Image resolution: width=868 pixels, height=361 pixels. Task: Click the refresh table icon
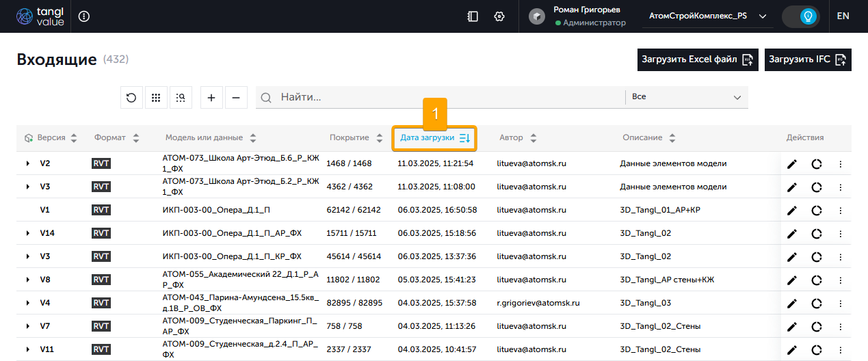[x=131, y=98]
